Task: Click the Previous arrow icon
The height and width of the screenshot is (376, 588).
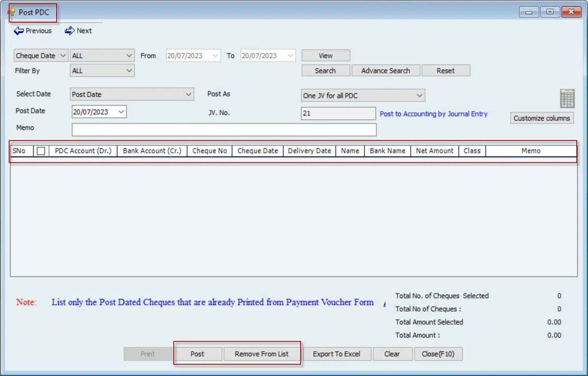Action: tap(18, 31)
